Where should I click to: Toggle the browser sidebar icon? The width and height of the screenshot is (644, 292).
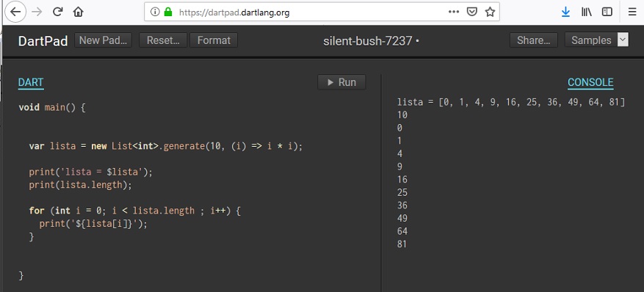pos(607,12)
